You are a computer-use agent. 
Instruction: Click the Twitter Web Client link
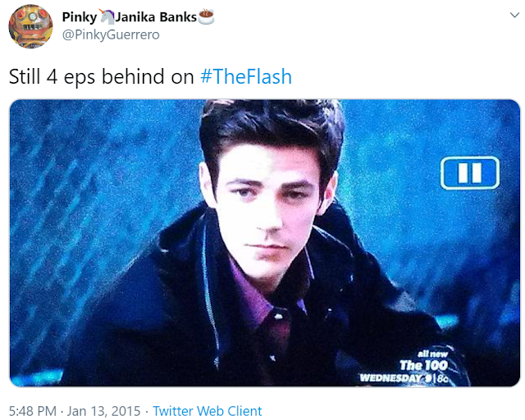point(208,411)
